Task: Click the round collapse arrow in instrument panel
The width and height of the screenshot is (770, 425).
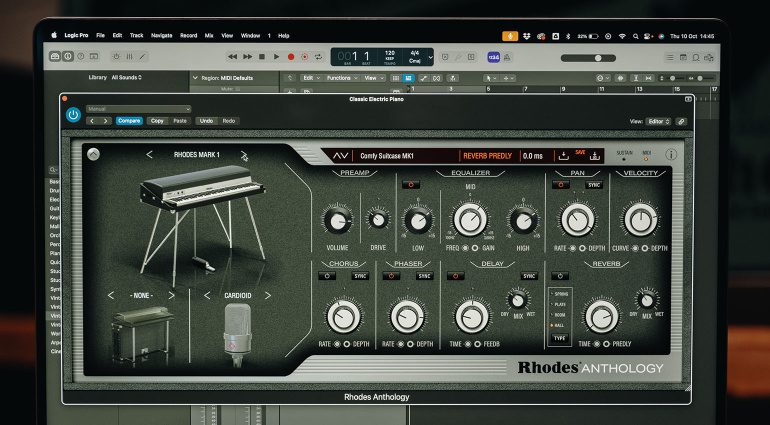Action: pos(93,155)
